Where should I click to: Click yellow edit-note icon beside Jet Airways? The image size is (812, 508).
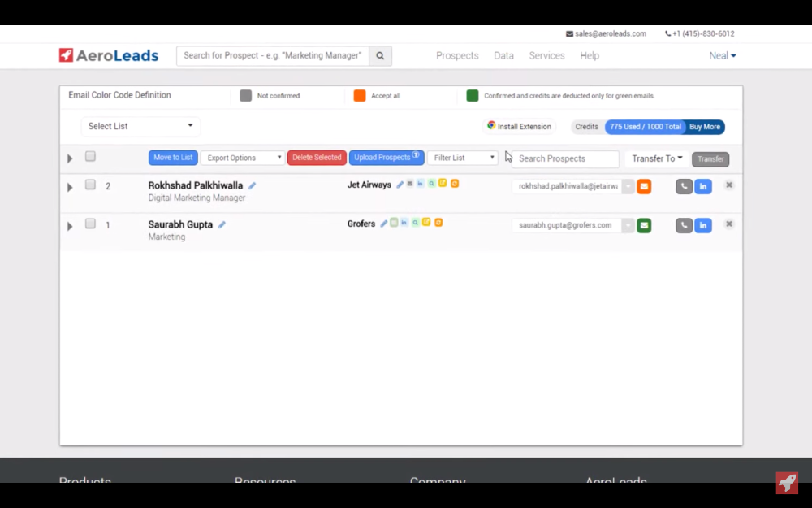[x=443, y=183]
